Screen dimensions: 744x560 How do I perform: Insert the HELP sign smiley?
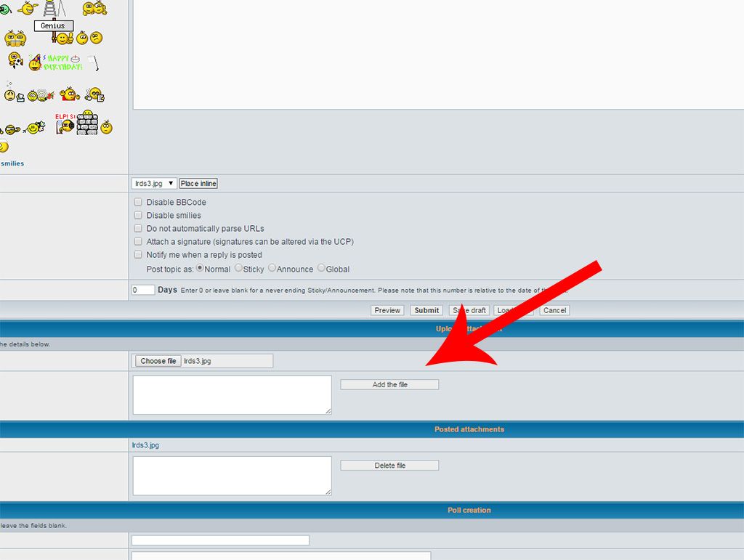(65, 123)
